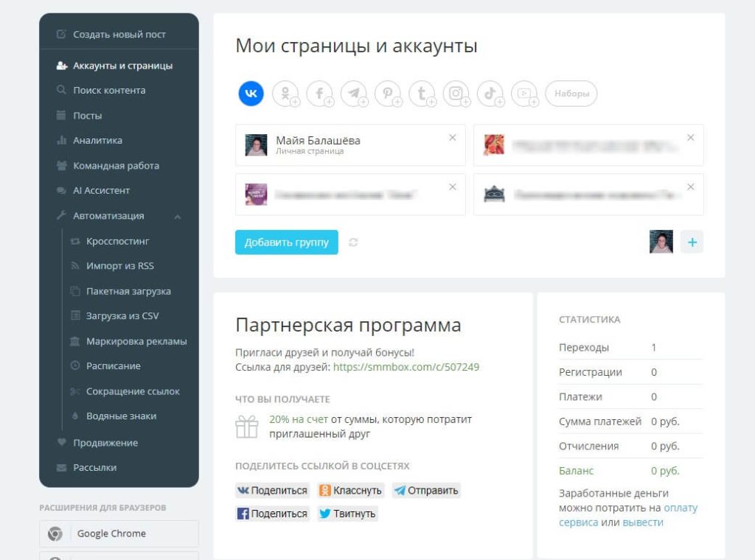The height and width of the screenshot is (560, 755).
Task: Add a TikTok account icon
Action: point(490,94)
